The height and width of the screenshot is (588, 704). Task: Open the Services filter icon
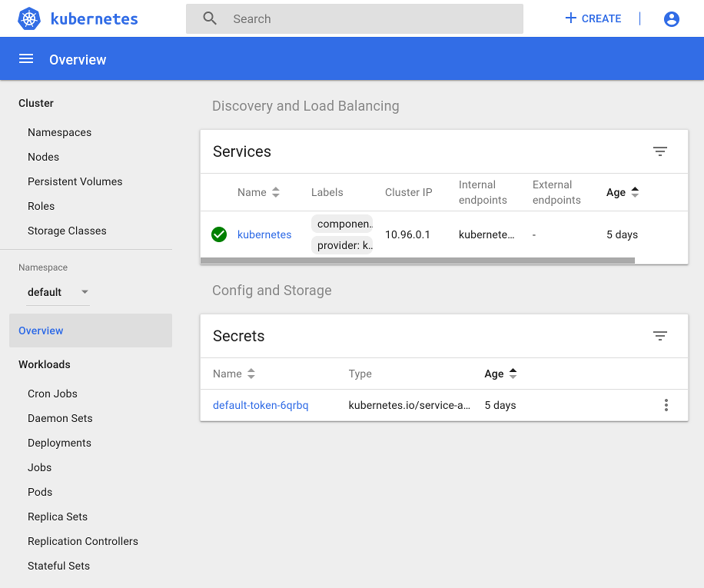659,151
